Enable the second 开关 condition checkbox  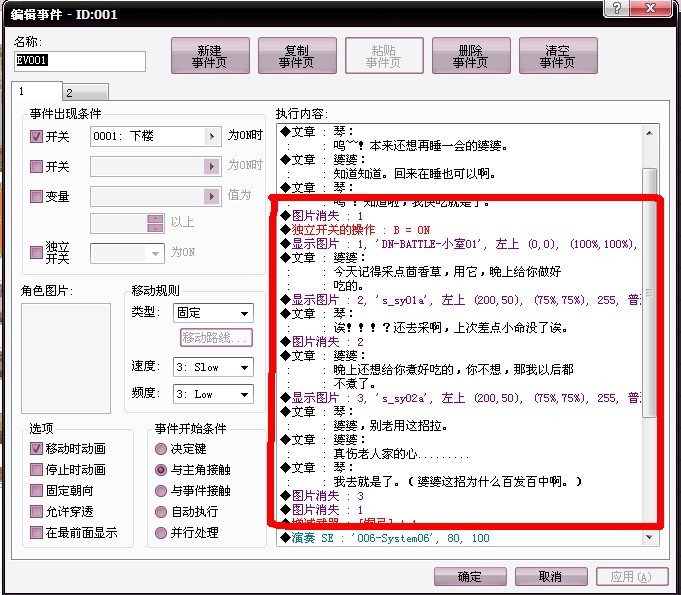pos(36,166)
